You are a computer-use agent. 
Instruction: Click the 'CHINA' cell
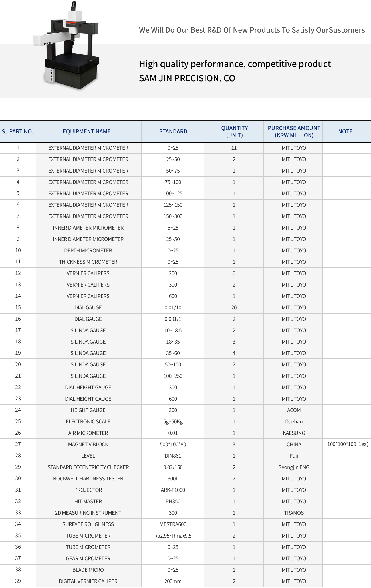(x=294, y=444)
